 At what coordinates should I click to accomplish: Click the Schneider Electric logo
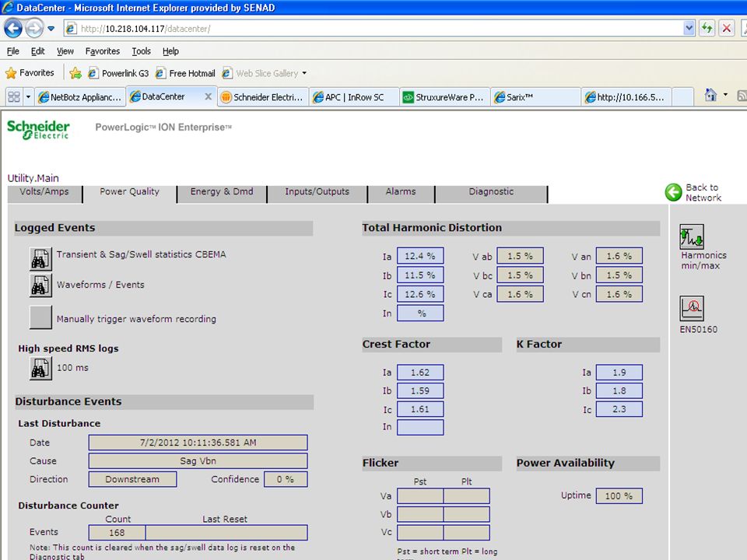pos(38,130)
